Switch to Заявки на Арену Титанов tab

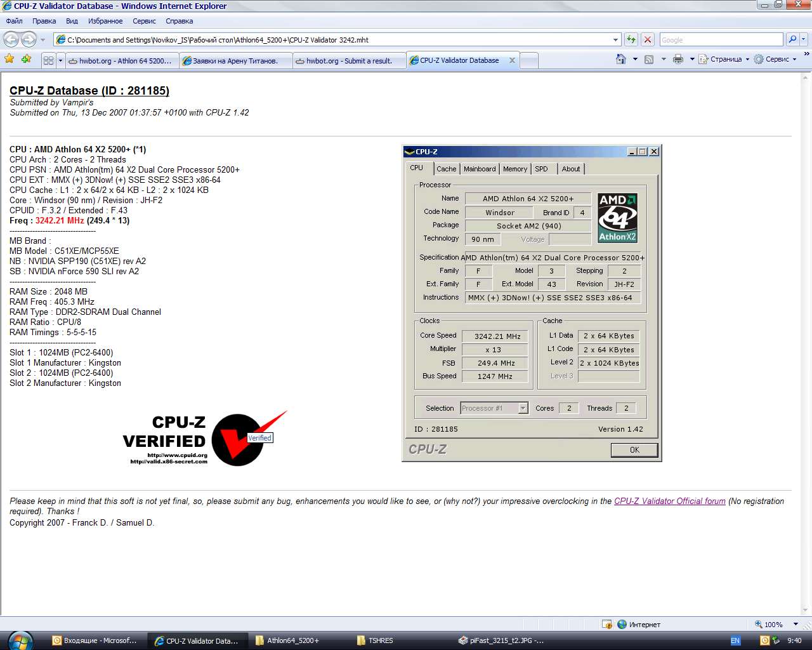coord(235,61)
